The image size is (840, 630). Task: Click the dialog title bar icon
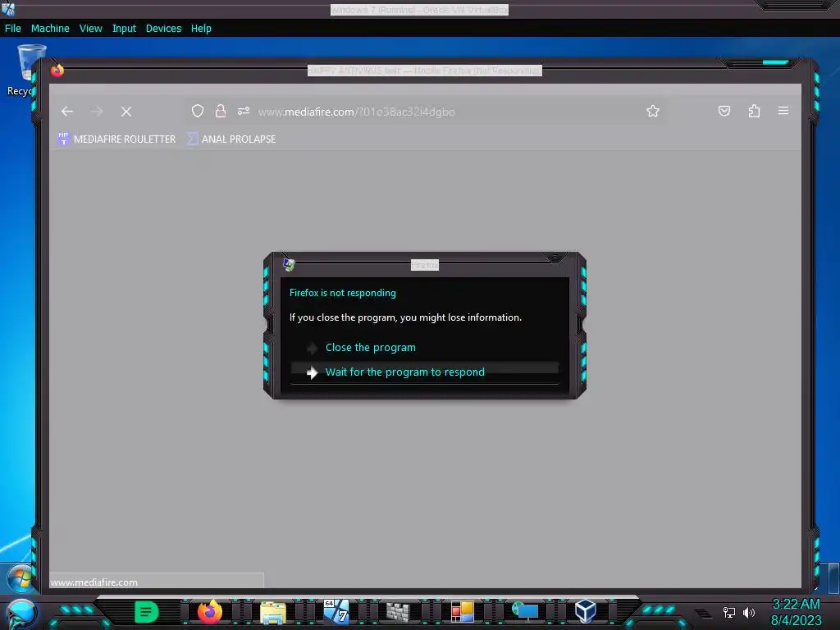click(289, 264)
